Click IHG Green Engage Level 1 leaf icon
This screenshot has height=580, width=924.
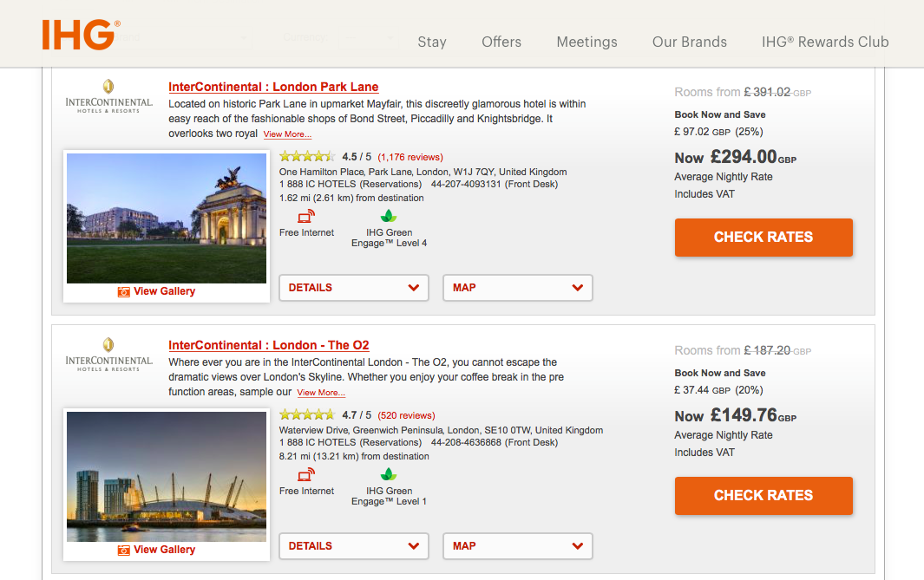pyautogui.click(x=389, y=475)
